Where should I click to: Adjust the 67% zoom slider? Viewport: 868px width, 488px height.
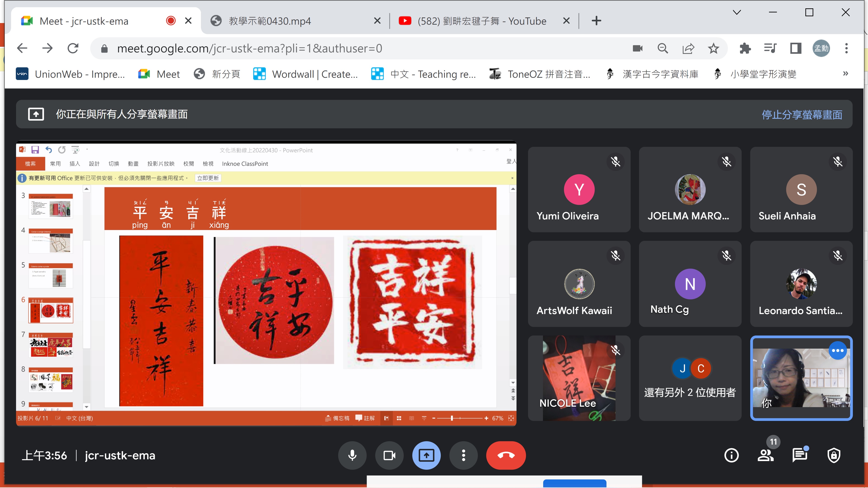452,418
